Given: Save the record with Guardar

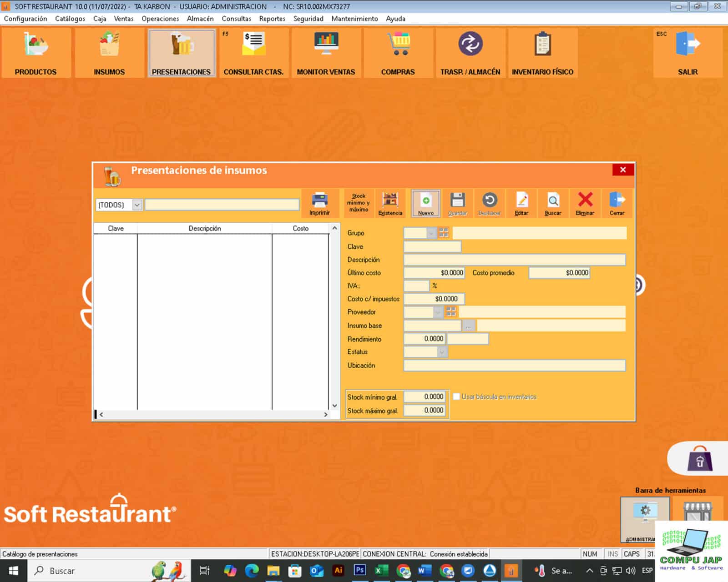Looking at the screenshot, I should 458,203.
